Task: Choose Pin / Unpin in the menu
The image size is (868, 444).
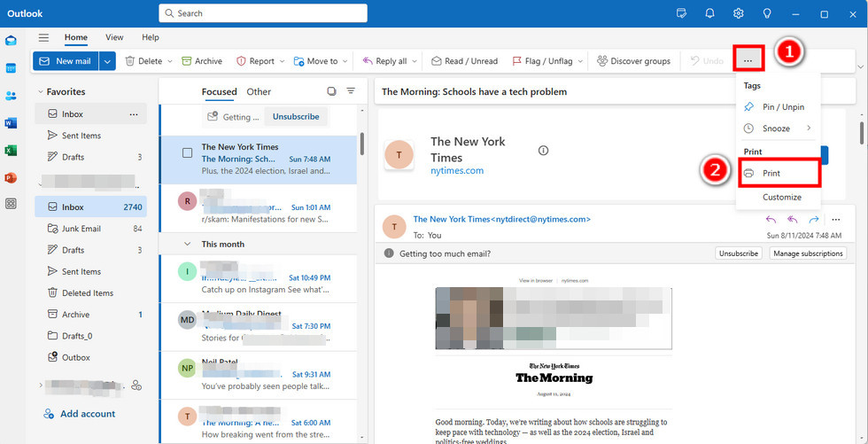Action: click(x=782, y=107)
